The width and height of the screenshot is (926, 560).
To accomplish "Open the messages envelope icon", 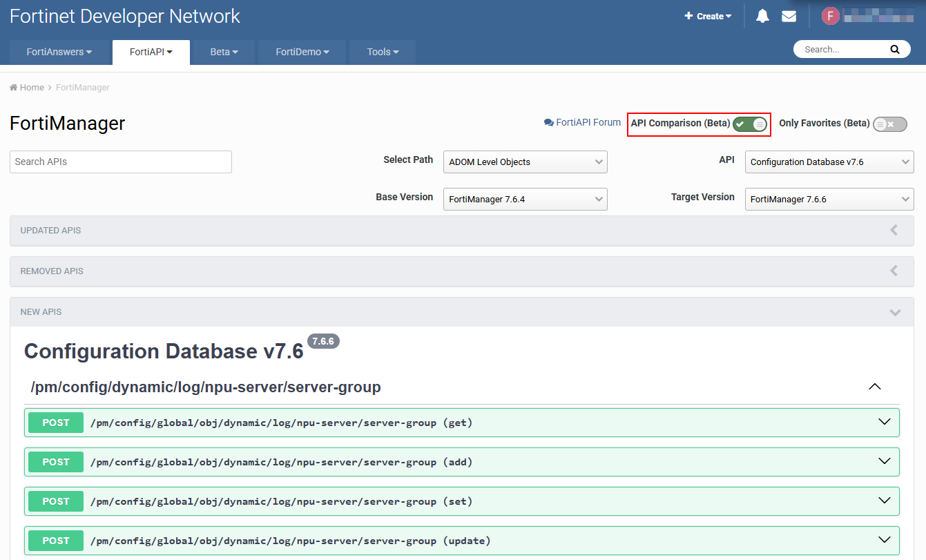I will tap(789, 16).
